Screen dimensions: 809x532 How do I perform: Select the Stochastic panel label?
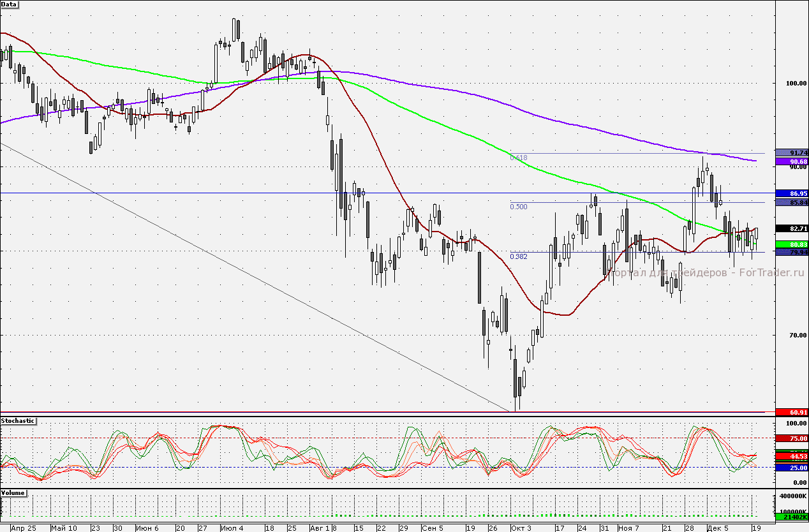(18, 421)
